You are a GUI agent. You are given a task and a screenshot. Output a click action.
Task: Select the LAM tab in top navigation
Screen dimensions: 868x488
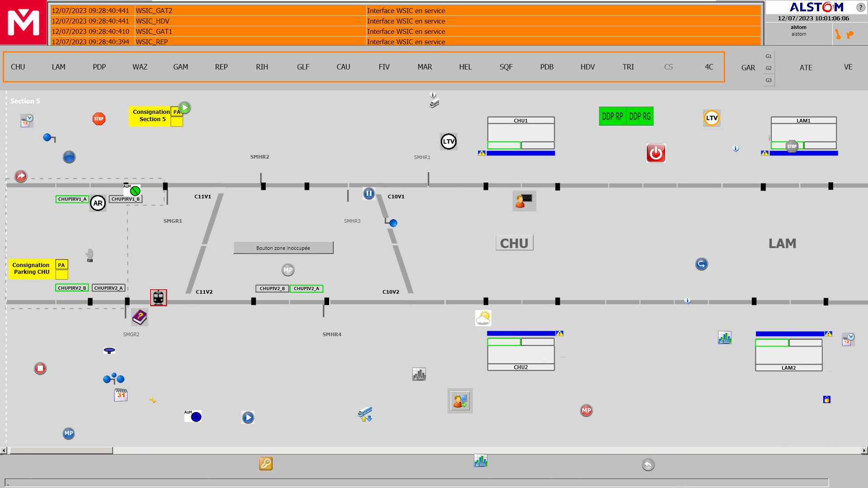[58, 67]
